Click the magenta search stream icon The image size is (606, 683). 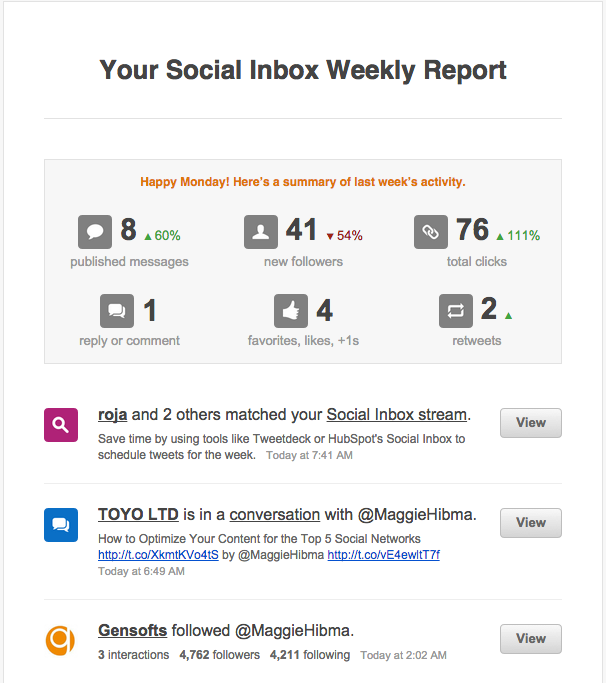click(61, 424)
